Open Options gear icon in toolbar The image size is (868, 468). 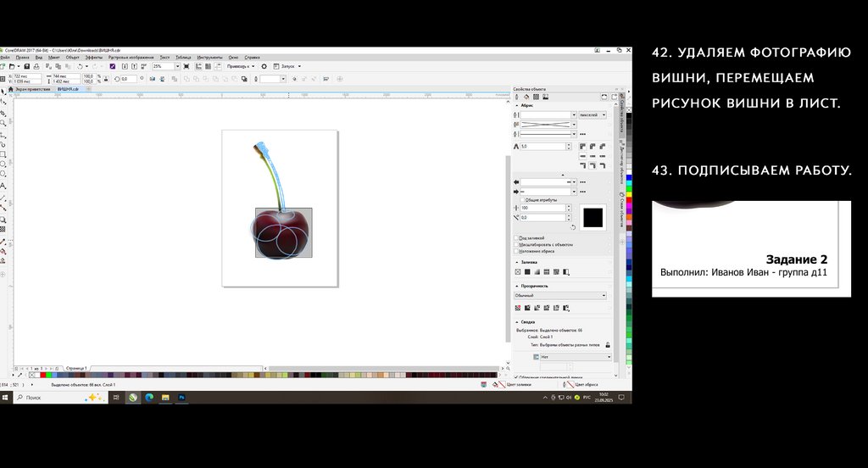(x=264, y=66)
